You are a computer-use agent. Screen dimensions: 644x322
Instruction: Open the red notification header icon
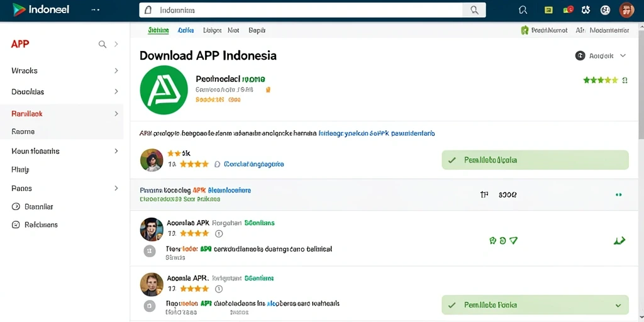click(x=569, y=10)
